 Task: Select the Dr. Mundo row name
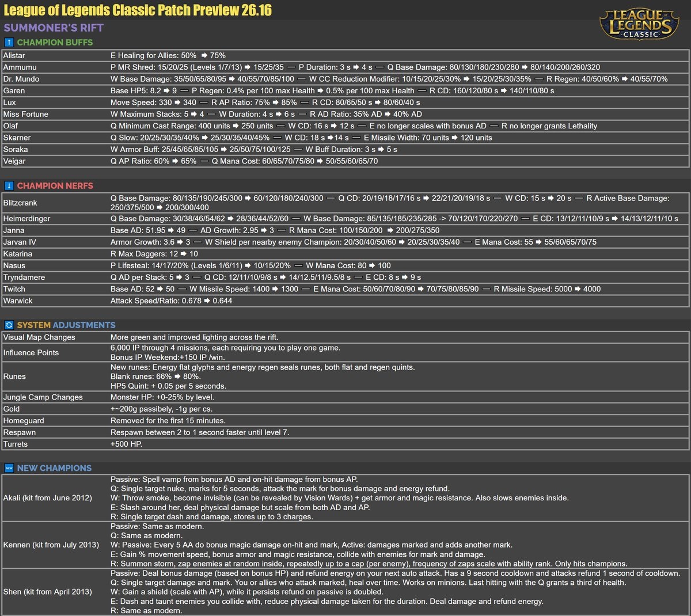click(x=21, y=79)
